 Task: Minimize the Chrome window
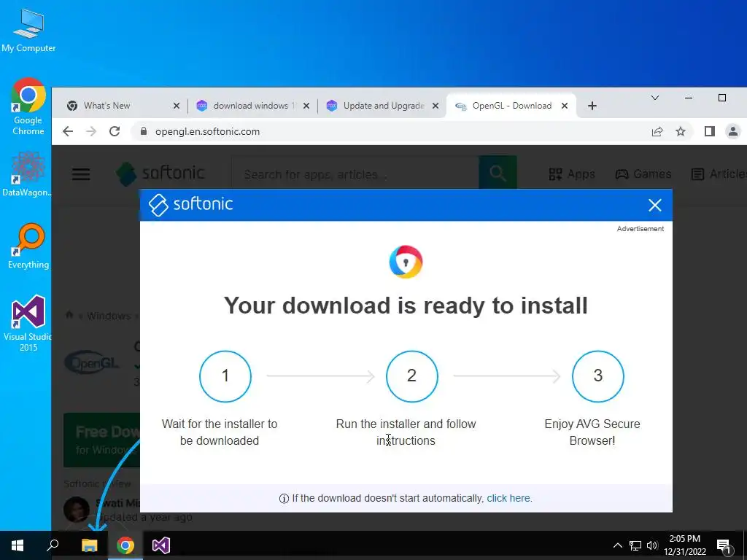(x=689, y=98)
